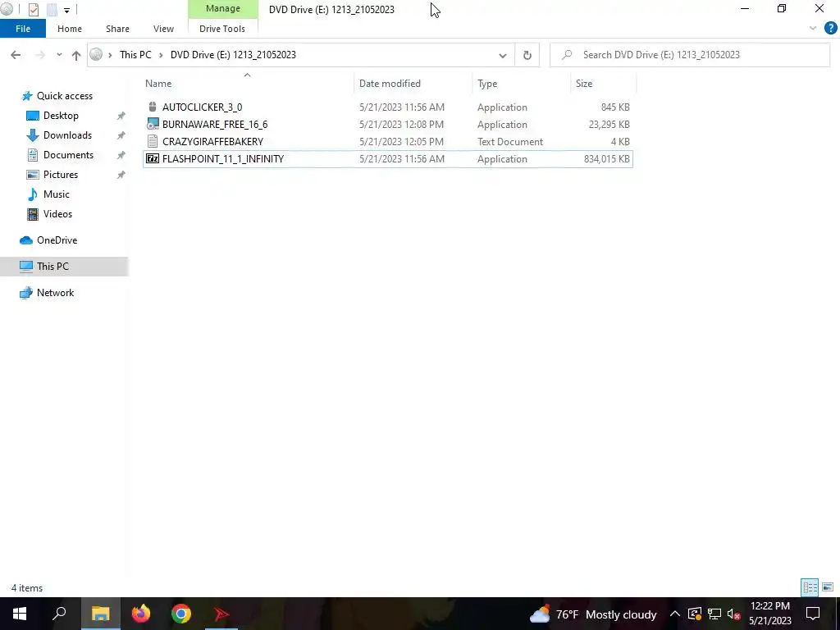Click the Search DVD Drive field

click(x=690, y=55)
